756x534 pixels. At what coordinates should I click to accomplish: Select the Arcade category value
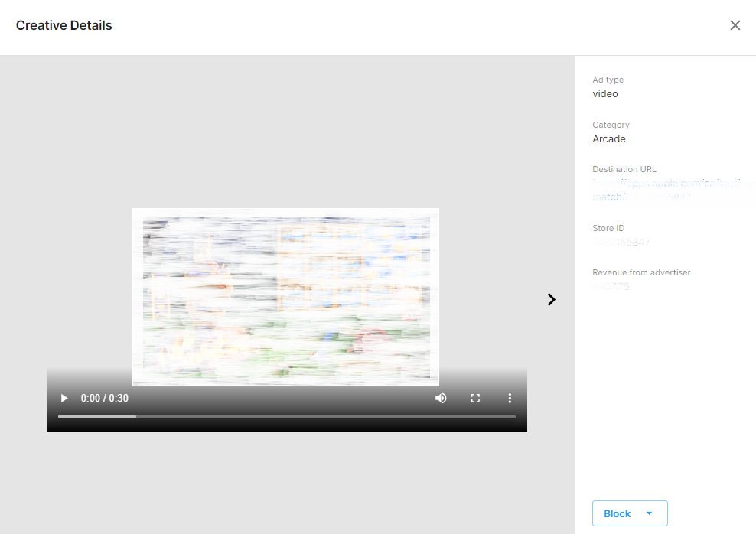[609, 139]
